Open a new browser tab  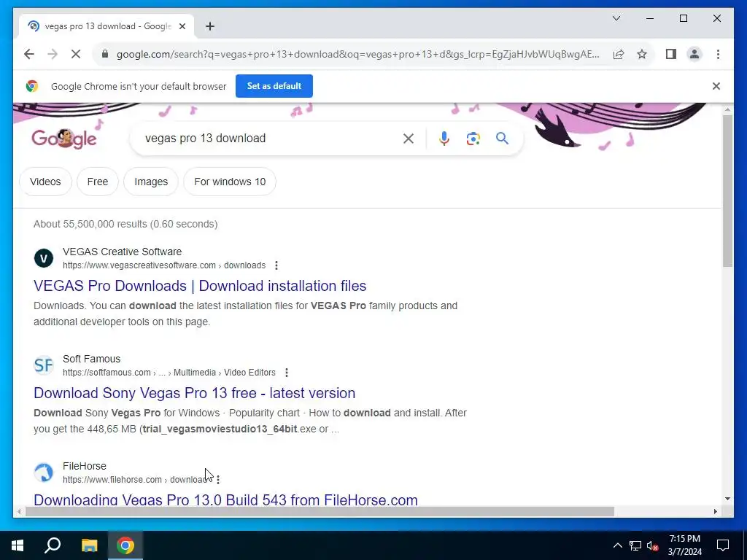(x=210, y=26)
